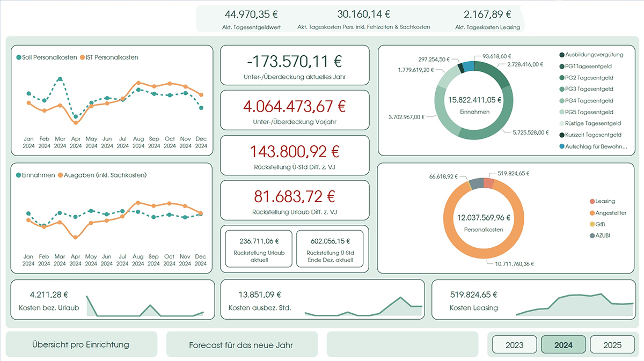Click Rückstellung Urlaub aktuell card

click(259, 248)
